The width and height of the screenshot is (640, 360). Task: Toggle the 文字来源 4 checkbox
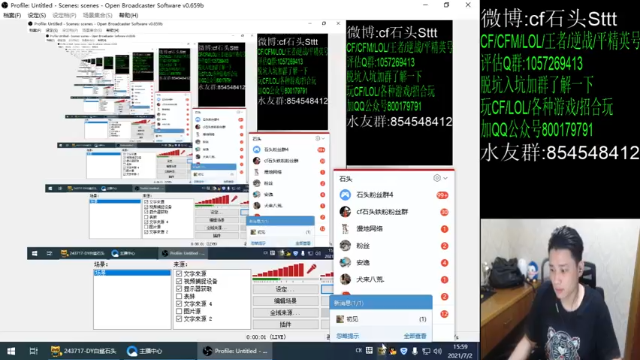(179, 304)
